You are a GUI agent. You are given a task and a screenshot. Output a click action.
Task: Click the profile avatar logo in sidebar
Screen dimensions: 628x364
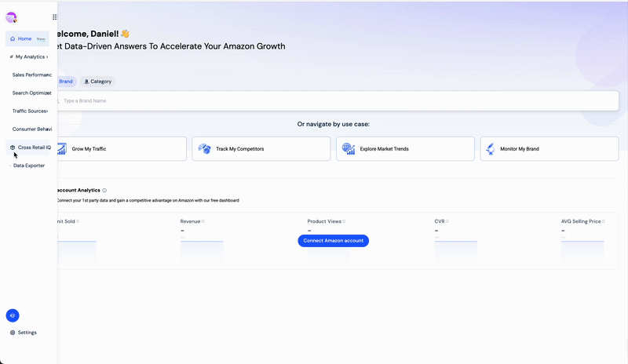point(11,17)
